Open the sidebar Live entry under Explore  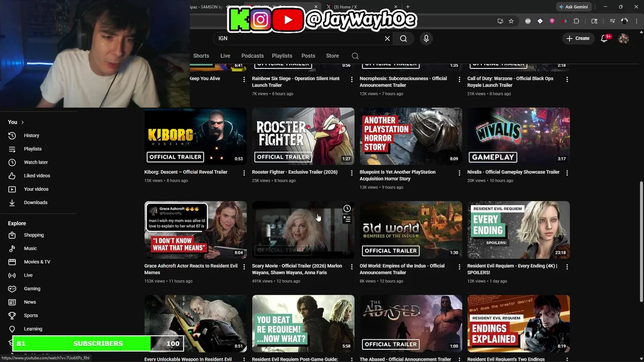click(28, 275)
